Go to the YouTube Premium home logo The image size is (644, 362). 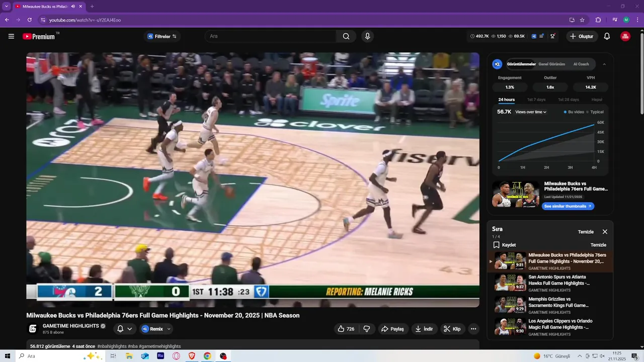point(39,36)
